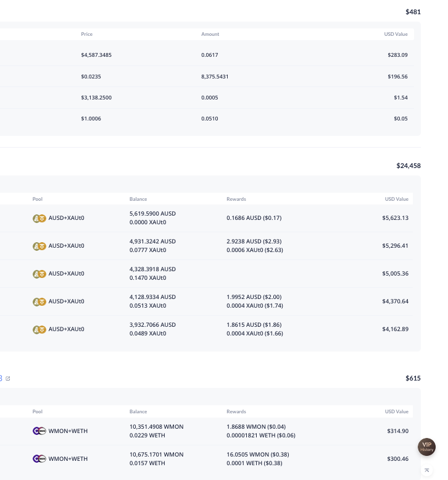Viewport: 448px width, 480px height.
Task: Click the $4,162.89 USD value
Action: point(395,329)
